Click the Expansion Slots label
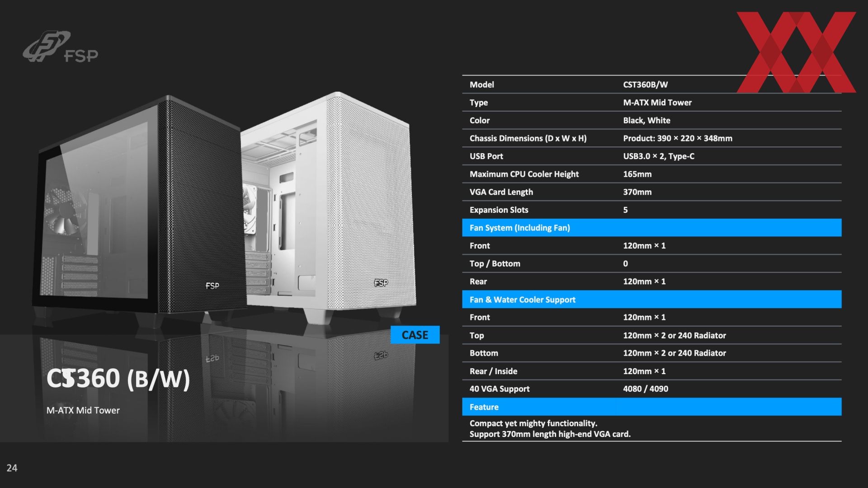This screenshot has width=868, height=488. [x=499, y=210]
